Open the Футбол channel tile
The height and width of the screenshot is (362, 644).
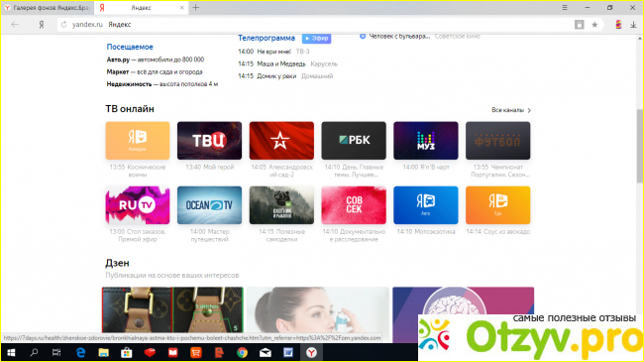coord(497,141)
